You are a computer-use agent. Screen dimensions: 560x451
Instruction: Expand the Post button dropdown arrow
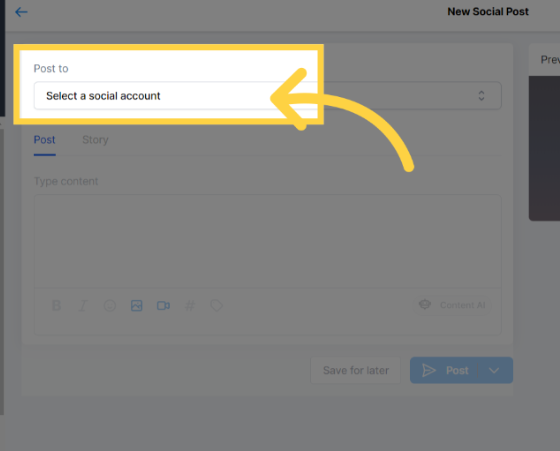point(494,370)
